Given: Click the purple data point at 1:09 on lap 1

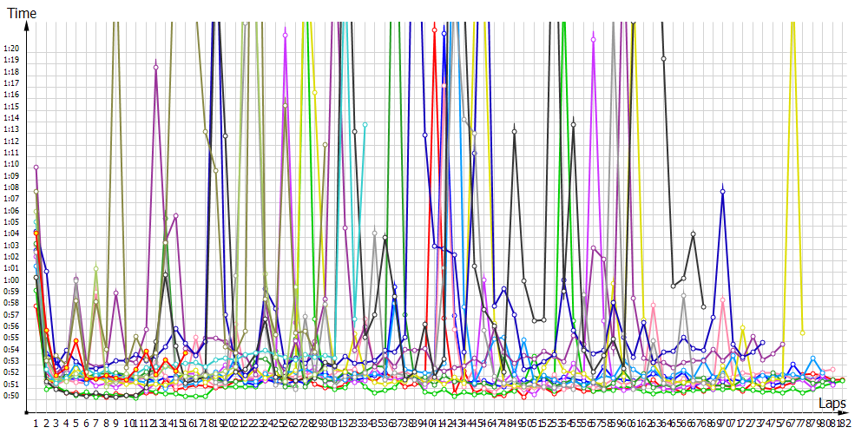Looking at the screenshot, I should pyautogui.click(x=36, y=167).
